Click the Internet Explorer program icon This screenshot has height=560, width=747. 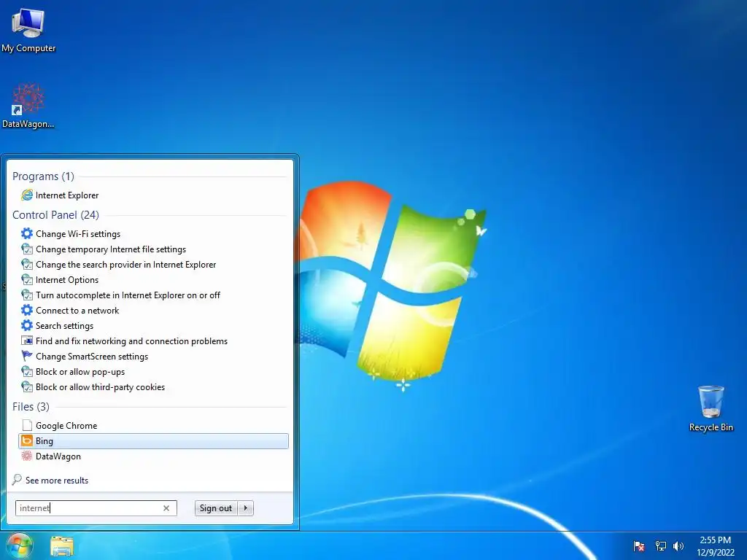(x=27, y=195)
